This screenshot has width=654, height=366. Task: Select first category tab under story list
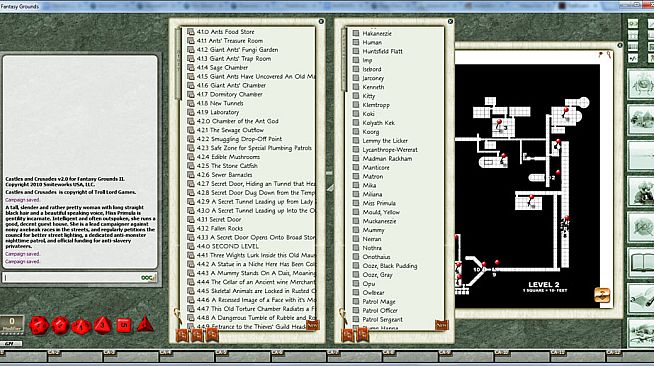point(183,335)
